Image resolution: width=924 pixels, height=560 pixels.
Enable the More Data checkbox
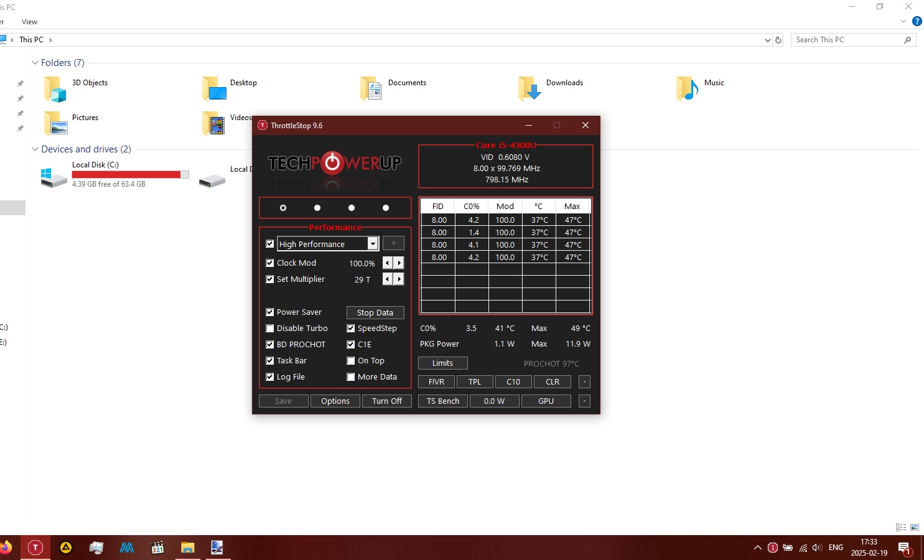tap(350, 377)
